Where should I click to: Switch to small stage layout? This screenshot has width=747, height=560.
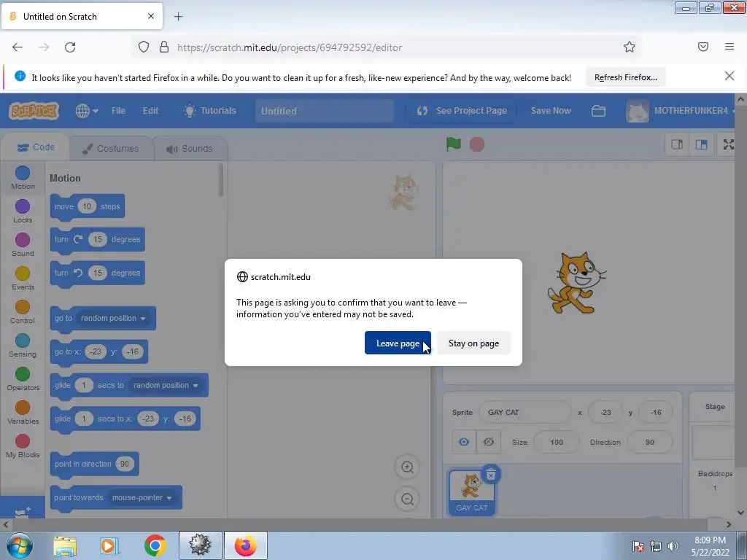coord(677,144)
